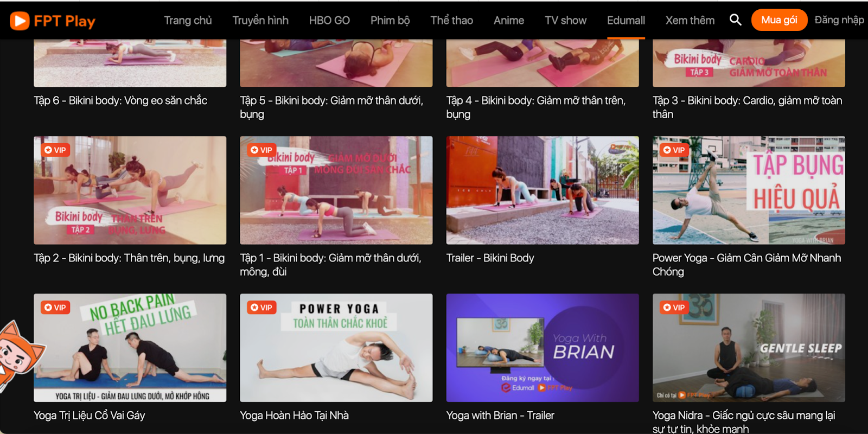Open the Trailer - Bikini Body thumbnail

542,190
